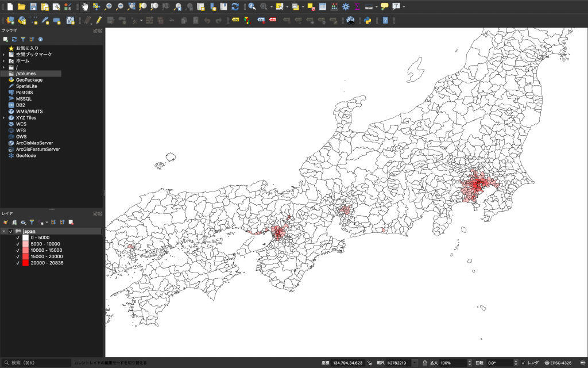Uncheck the 20000 - 20835 class

[x=18, y=263]
